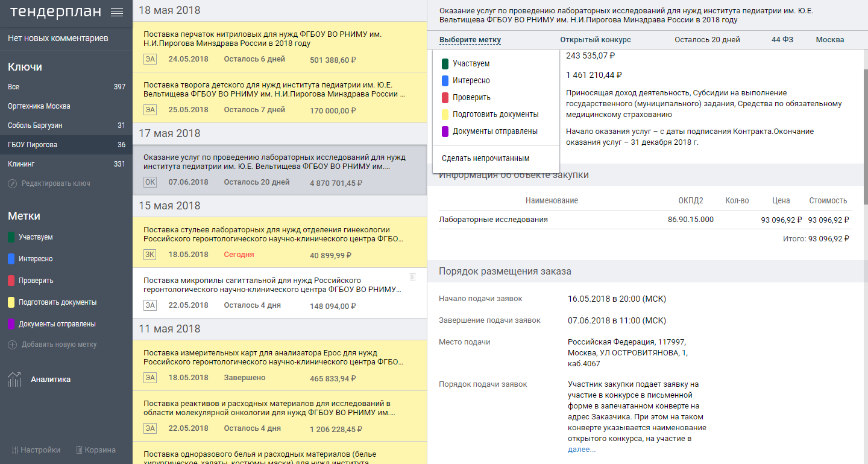Open tender Поставка реактивов и расходных материалов
This screenshot has width=868, height=464.
pos(280,416)
